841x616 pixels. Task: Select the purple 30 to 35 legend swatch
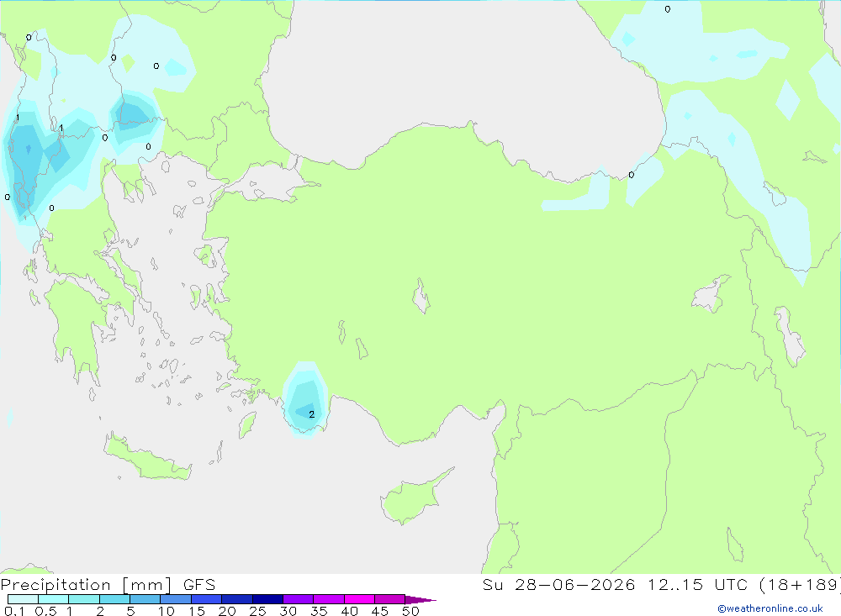tap(299, 599)
